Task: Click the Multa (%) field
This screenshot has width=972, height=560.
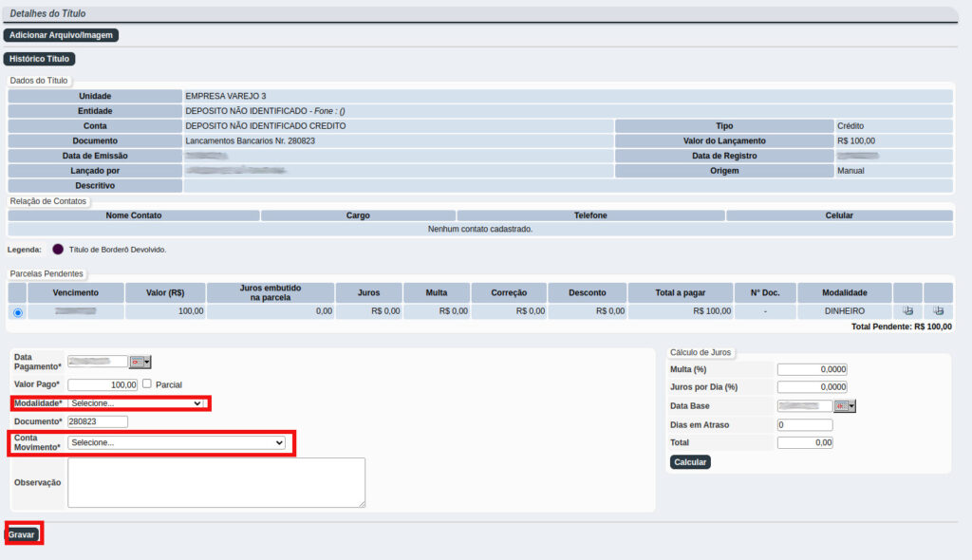Action: coord(812,369)
